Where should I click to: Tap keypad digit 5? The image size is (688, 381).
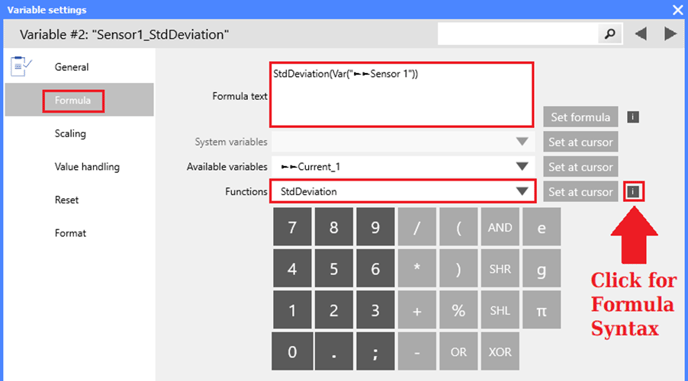tap(334, 269)
